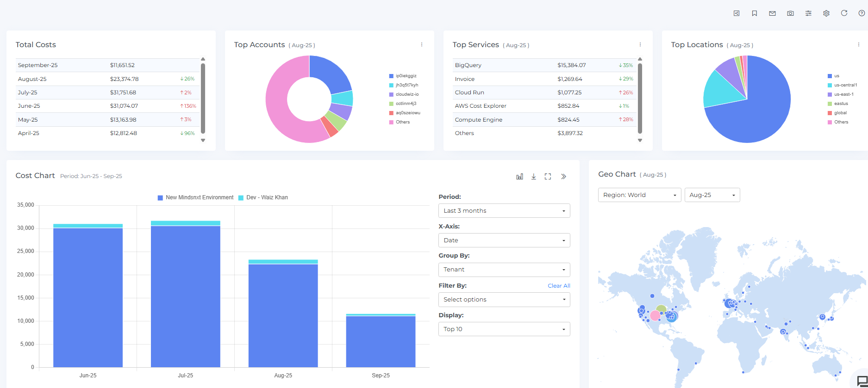Expand the Region: World dropdown
Screen dimensions: 868x388
pos(639,195)
